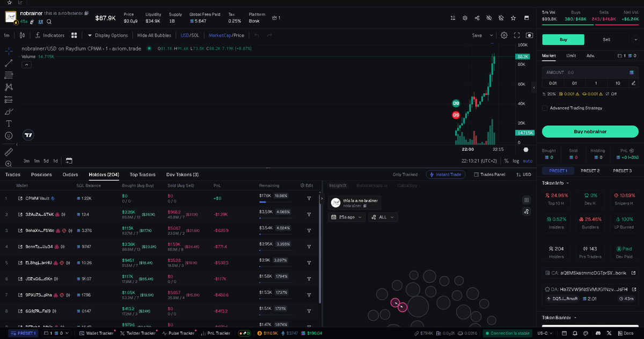Hide token with crossed eye icon
The image size is (644, 339).
489,18
